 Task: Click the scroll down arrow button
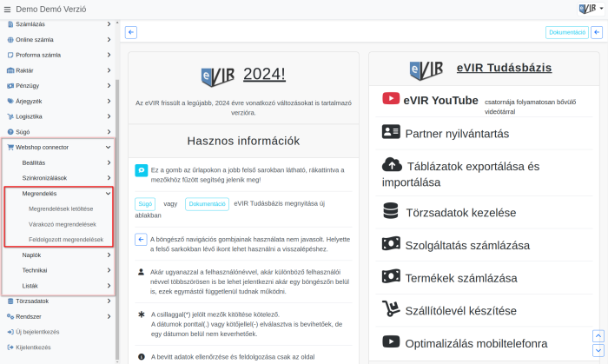click(598, 350)
